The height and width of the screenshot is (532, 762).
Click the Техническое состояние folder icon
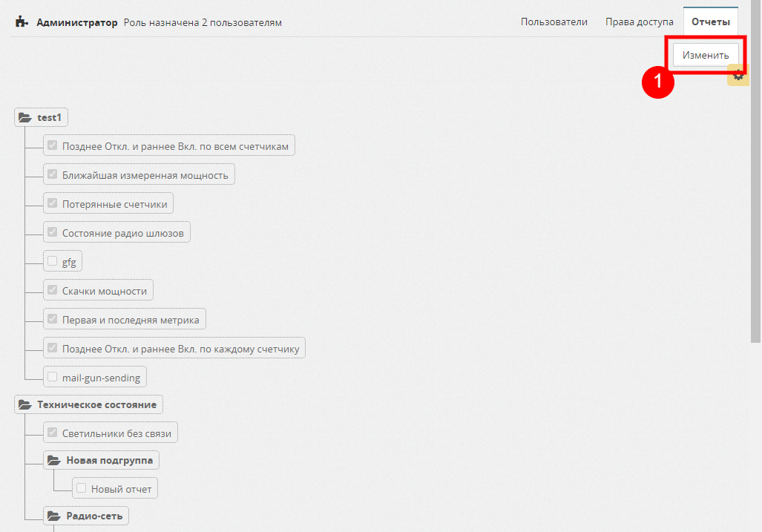24,405
